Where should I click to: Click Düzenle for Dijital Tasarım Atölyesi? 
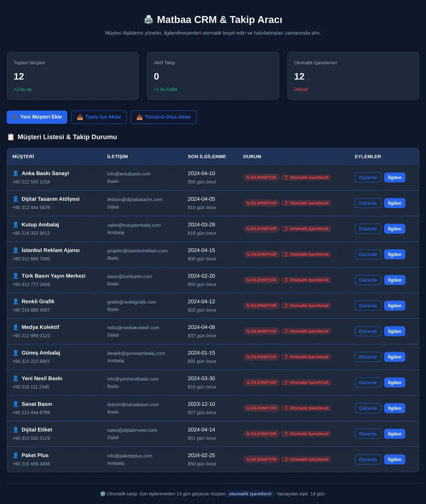click(x=368, y=203)
